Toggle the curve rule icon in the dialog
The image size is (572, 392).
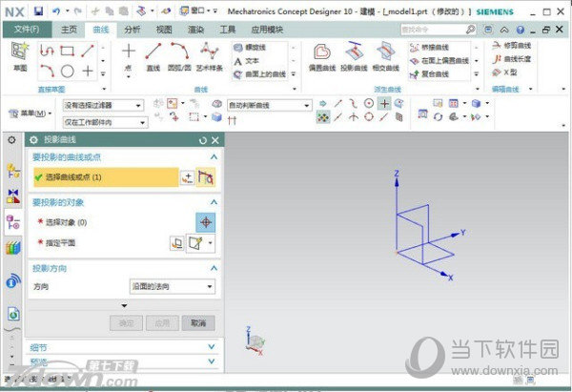[206, 177]
